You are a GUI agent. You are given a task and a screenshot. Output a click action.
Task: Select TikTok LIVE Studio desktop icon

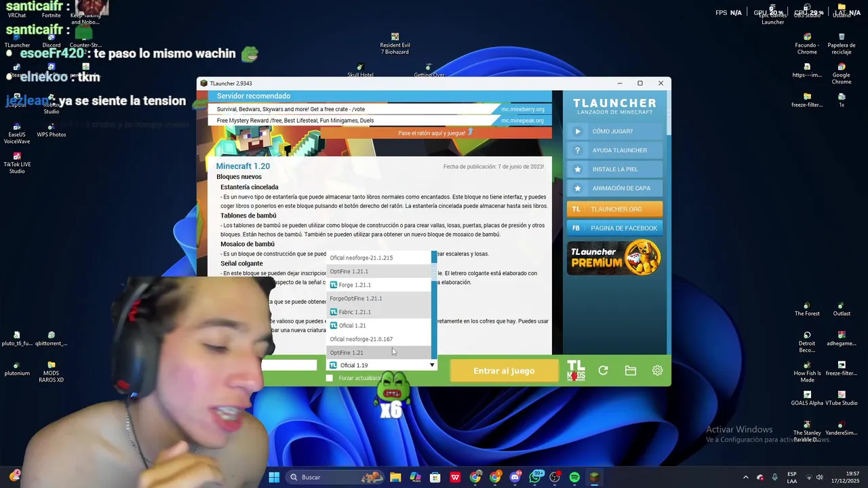pyautogui.click(x=17, y=163)
